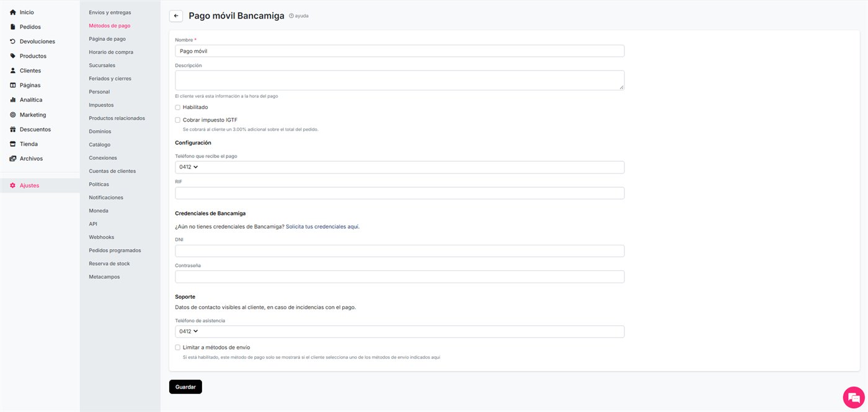Select Metacampos in settings menu
Image resolution: width=868 pixels, height=412 pixels.
coord(105,277)
